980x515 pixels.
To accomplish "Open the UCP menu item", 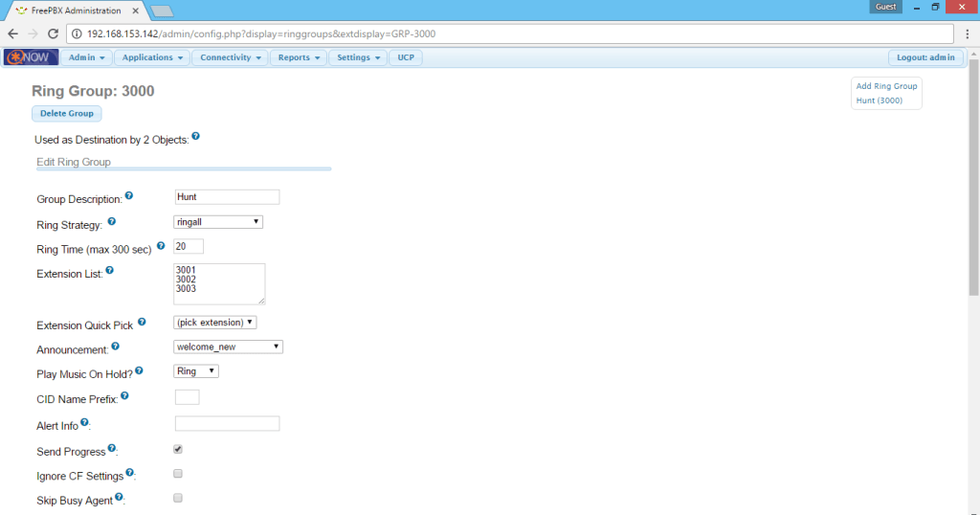I will click(406, 57).
